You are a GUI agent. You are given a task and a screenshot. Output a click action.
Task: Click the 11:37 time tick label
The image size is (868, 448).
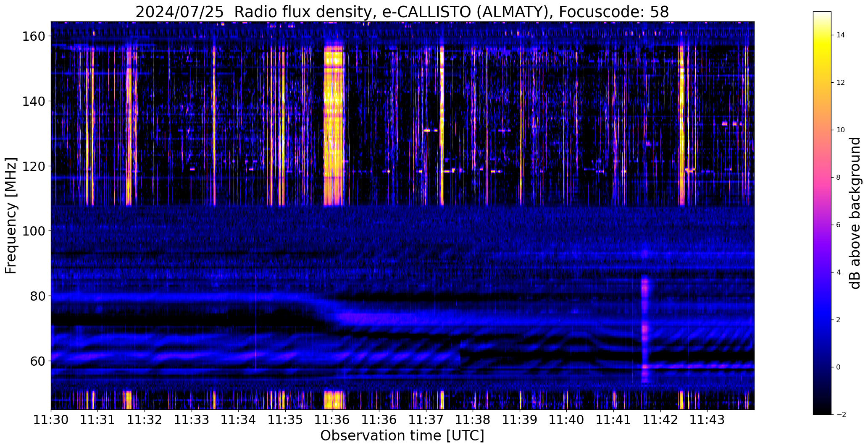pyautogui.click(x=426, y=419)
